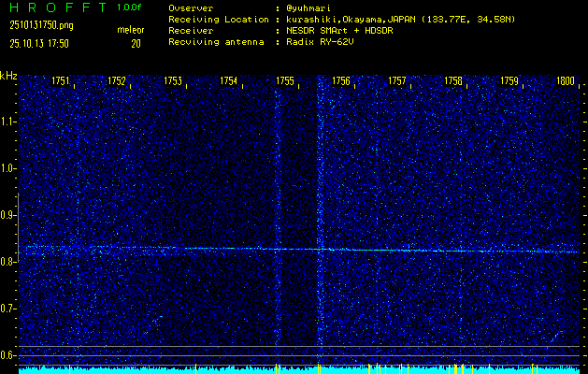Click the Radix RY-62V antenna value
The width and height of the screenshot is (588, 374).
point(320,42)
